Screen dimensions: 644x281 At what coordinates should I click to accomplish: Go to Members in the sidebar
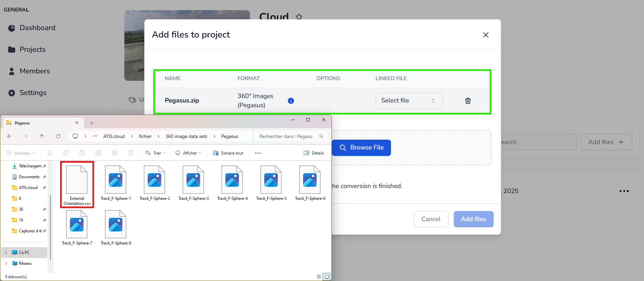pos(34,71)
